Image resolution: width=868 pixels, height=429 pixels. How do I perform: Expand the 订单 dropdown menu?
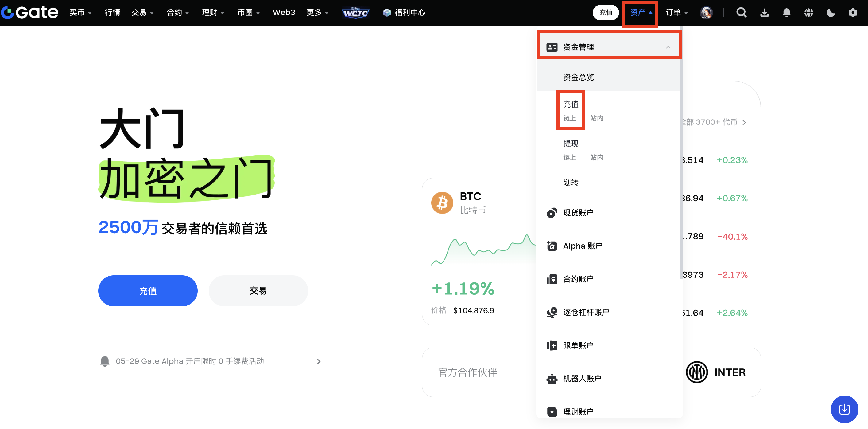tap(676, 13)
